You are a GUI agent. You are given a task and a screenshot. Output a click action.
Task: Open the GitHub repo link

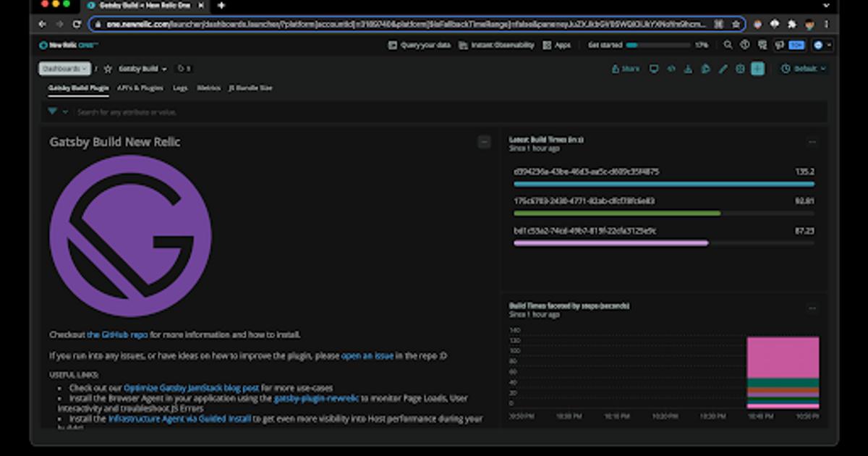pyautogui.click(x=117, y=335)
